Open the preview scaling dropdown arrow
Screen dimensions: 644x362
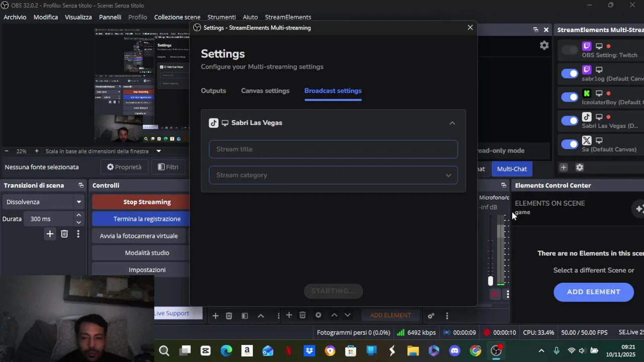(x=158, y=151)
